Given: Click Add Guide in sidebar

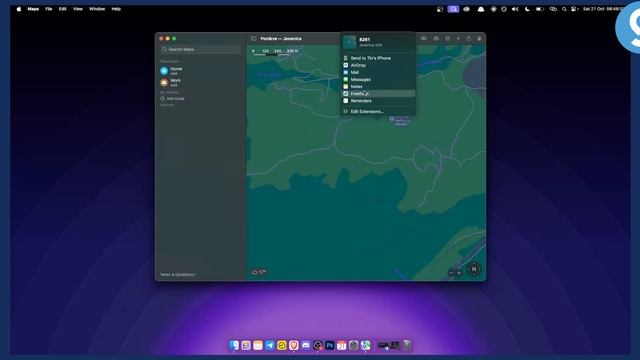Looking at the screenshot, I should pos(176,98).
